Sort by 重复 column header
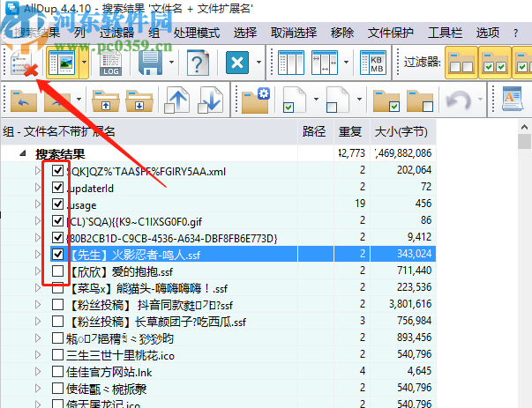Viewport: 532px width, 408px height. [351, 132]
